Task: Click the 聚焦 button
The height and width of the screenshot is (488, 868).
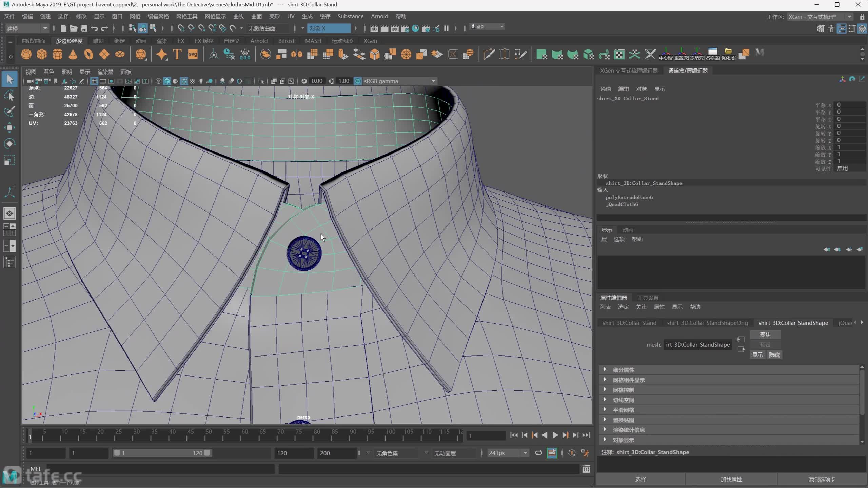Action: click(x=765, y=334)
